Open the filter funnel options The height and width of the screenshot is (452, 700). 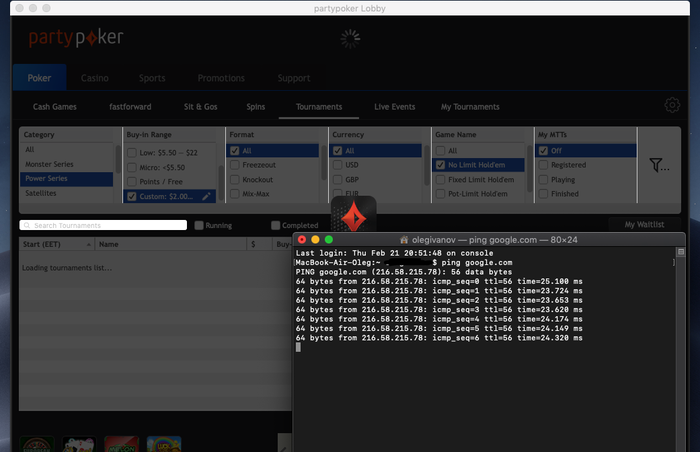tap(658, 165)
